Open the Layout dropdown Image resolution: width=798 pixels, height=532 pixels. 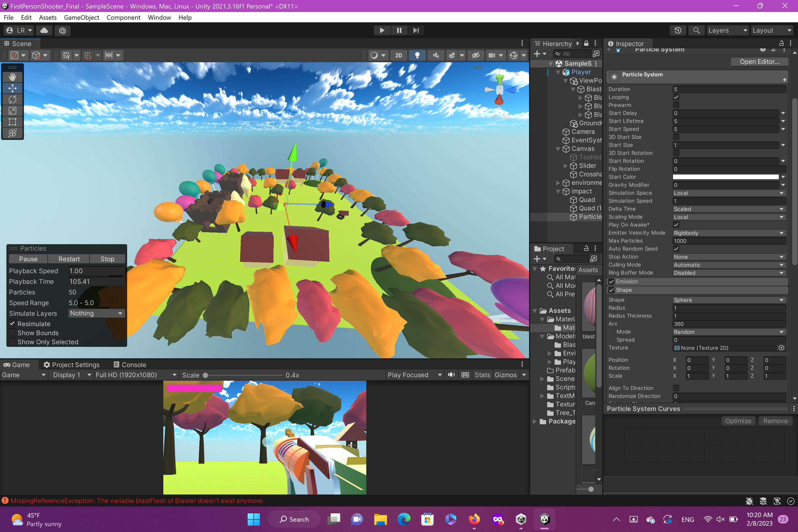[x=772, y=30]
